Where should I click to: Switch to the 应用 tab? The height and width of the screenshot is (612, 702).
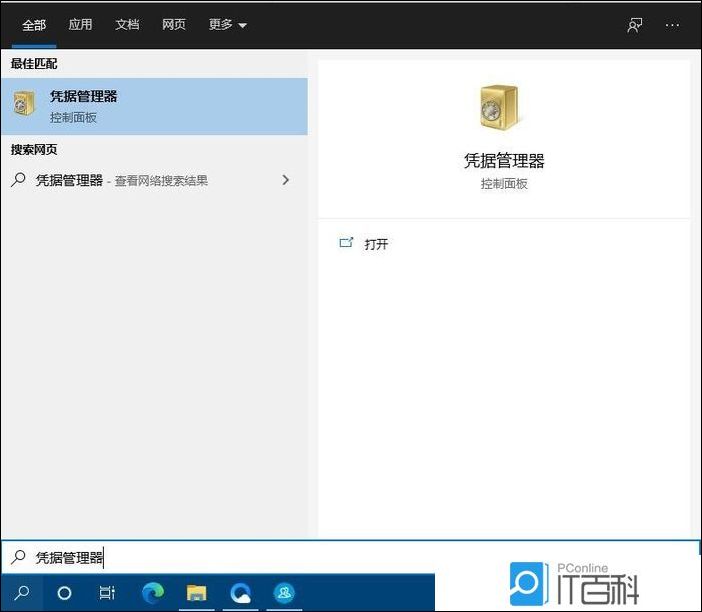(x=81, y=25)
